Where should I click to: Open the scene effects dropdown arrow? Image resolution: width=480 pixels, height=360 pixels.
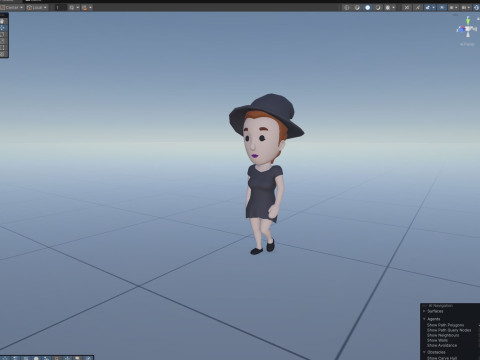434,7
